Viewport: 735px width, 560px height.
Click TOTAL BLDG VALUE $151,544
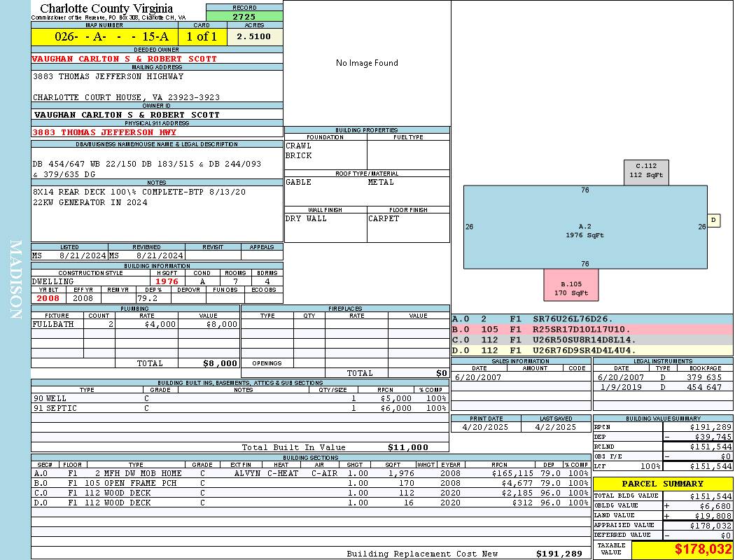click(710, 496)
